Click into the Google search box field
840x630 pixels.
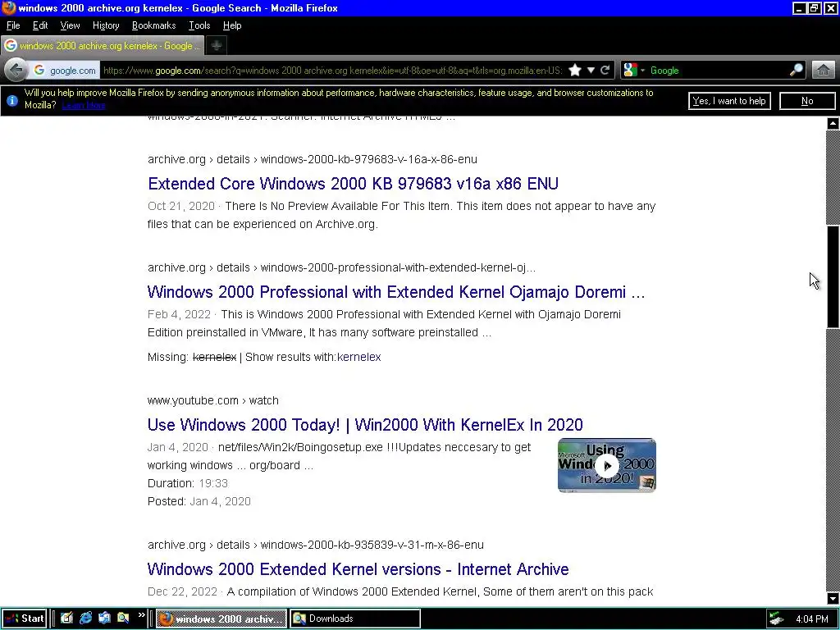click(x=718, y=71)
